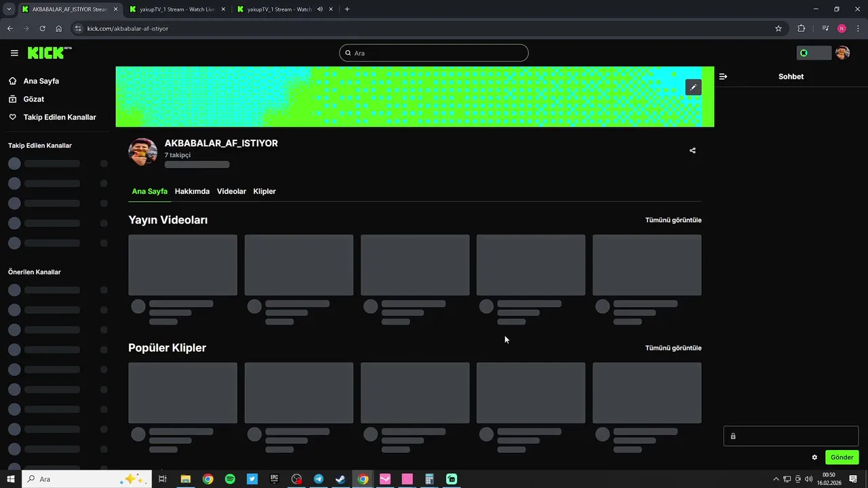Click the Kick search field Ara
This screenshot has height=488, width=868.
click(x=434, y=53)
